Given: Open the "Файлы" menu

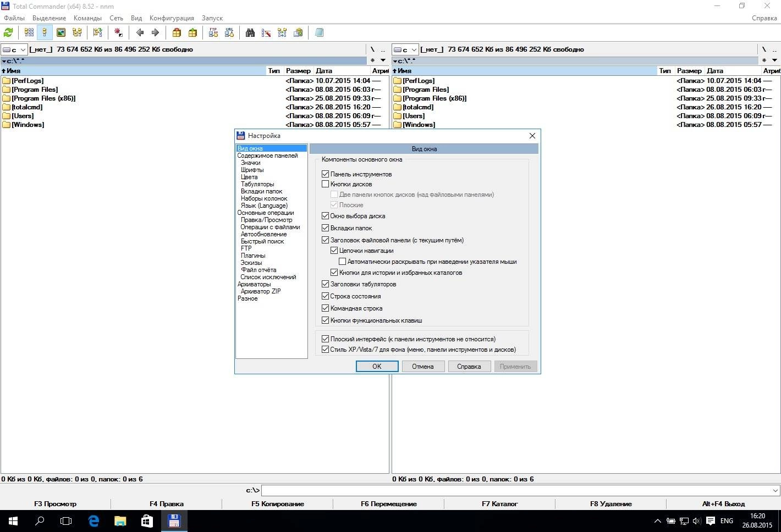Looking at the screenshot, I should click(14, 18).
